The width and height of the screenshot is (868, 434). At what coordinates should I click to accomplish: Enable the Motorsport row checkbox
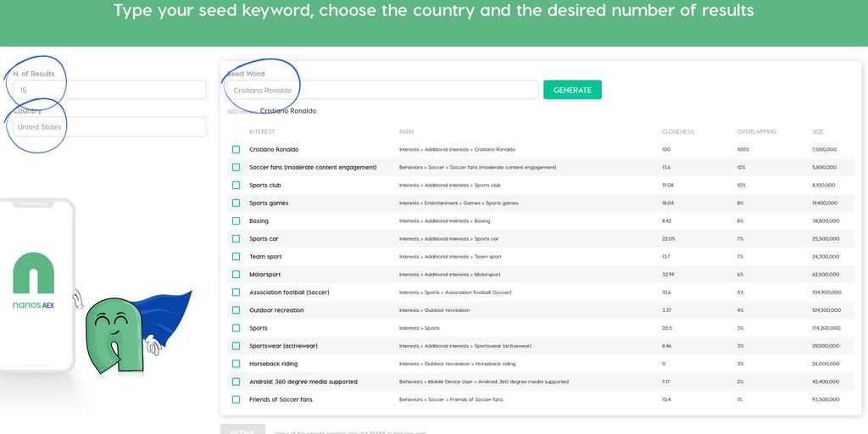[x=236, y=275]
